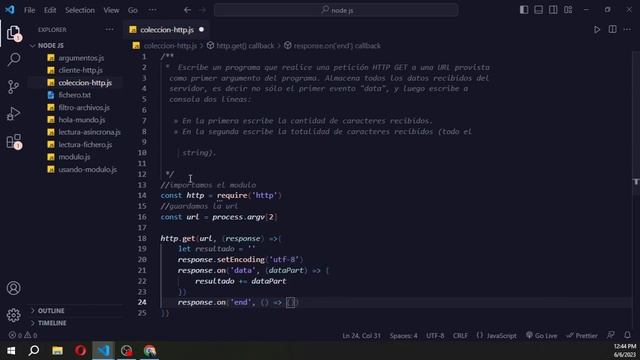Expand the TIMELINE section

(52, 323)
